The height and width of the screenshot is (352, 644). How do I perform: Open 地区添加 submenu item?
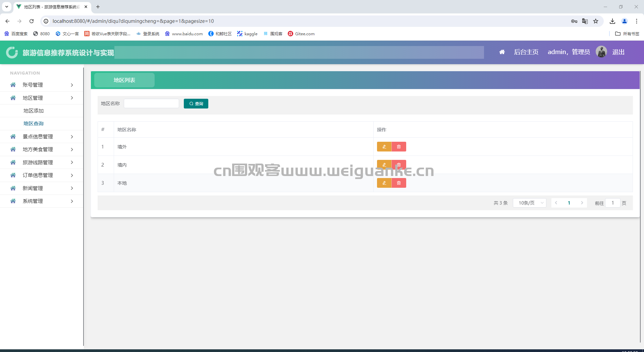[34, 111]
